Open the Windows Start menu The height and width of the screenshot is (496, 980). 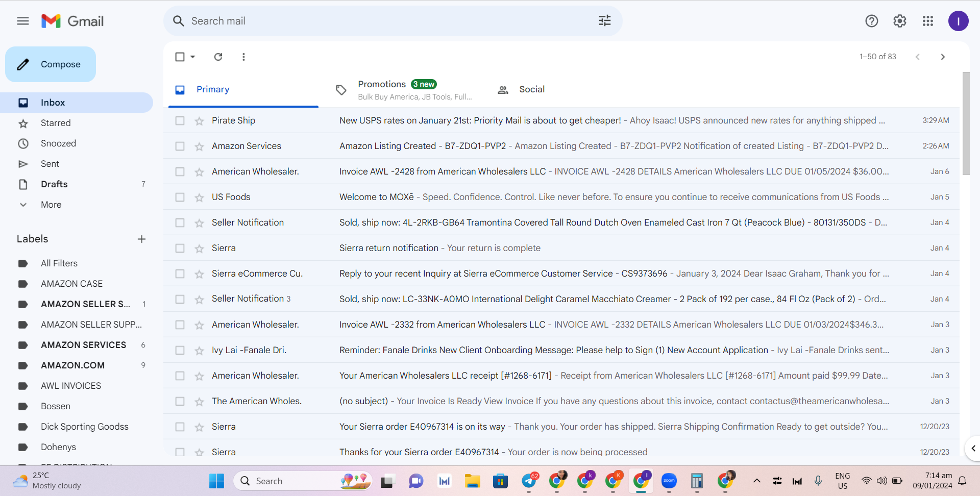pyautogui.click(x=216, y=481)
